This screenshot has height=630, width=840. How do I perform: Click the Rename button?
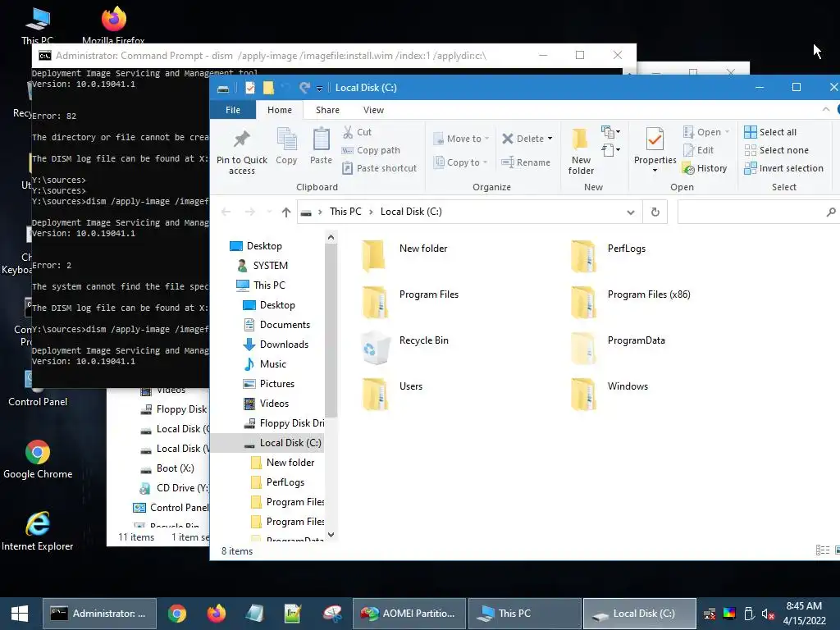pyautogui.click(x=526, y=162)
